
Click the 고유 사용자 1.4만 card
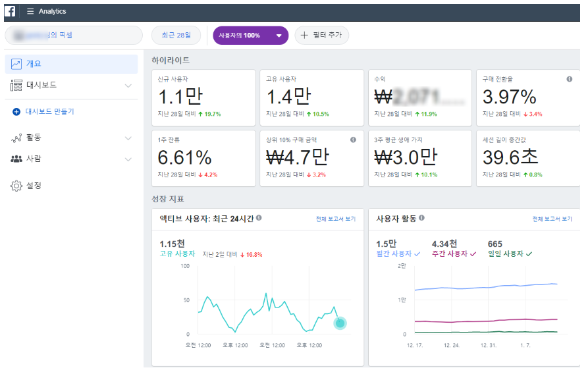coord(311,98)
